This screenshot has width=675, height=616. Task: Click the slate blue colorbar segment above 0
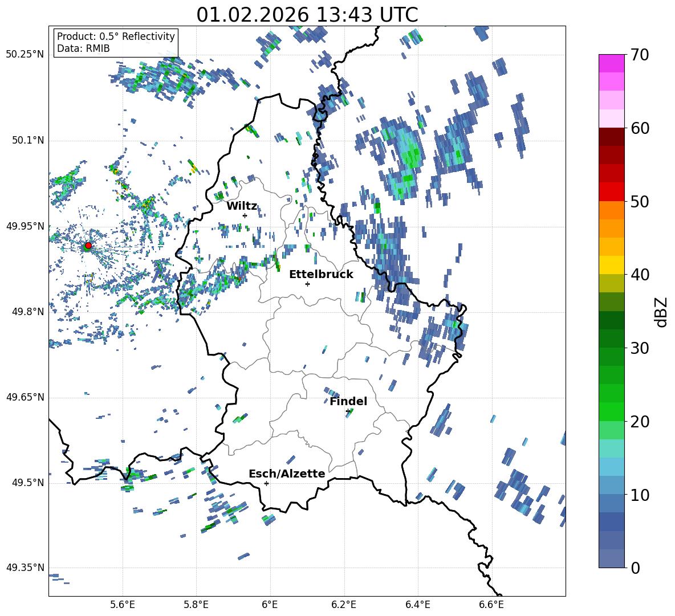coord(611,558)
